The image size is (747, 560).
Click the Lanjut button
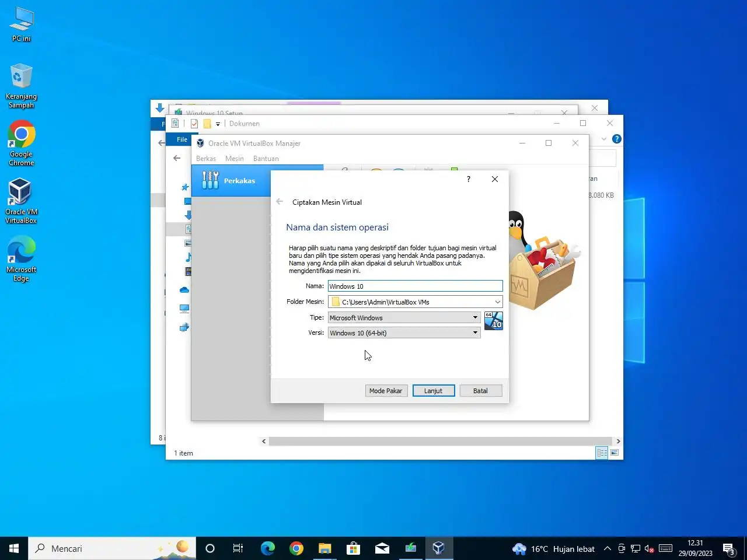[433, 391]
